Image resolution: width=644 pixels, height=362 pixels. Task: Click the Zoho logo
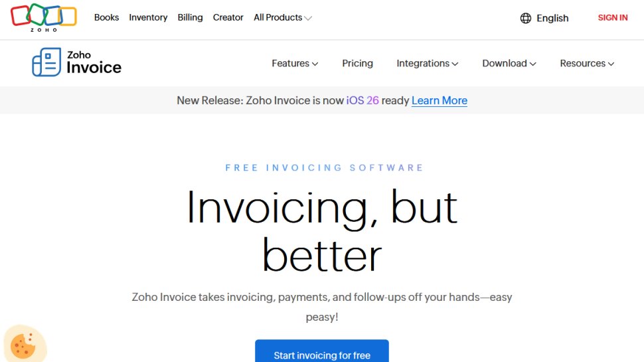tap(44, 18)
